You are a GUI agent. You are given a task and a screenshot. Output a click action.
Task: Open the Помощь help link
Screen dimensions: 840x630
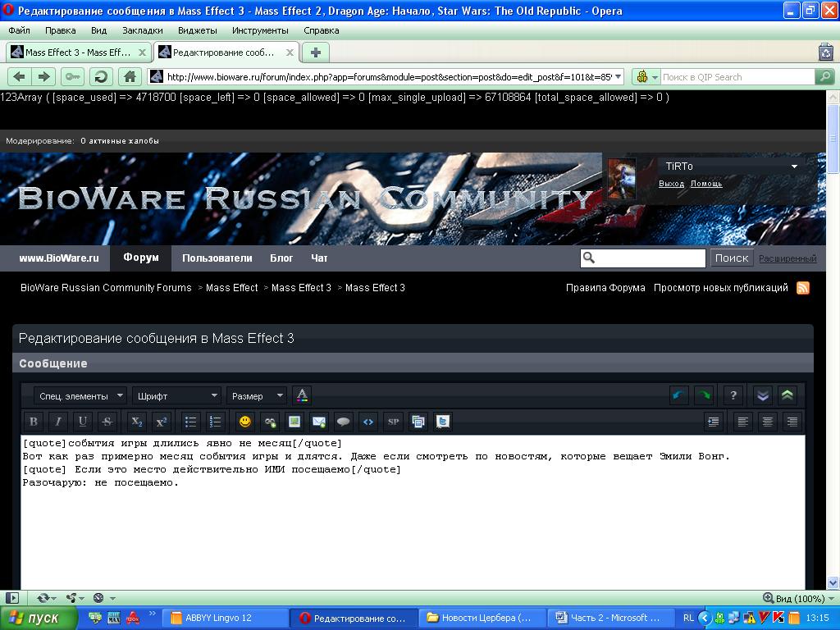coord(706,184)
